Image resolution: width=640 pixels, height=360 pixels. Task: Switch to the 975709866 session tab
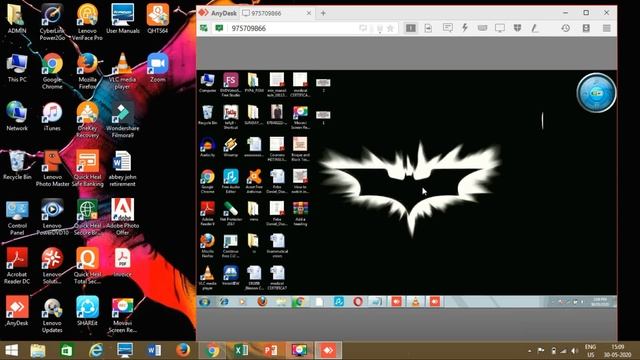click(x=277, y=13)
